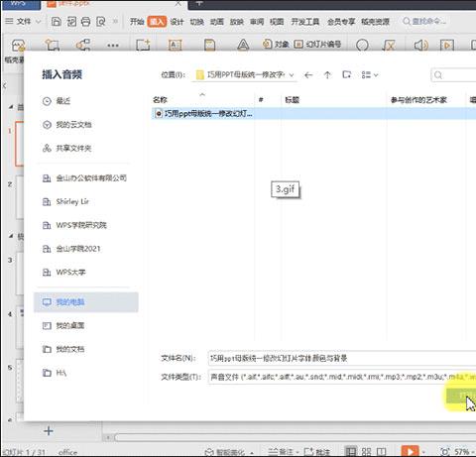Image resolution: width=476 pixels, height=457 pixels.
Task: Click the video icon in ribbon
Action: [447, 45]
